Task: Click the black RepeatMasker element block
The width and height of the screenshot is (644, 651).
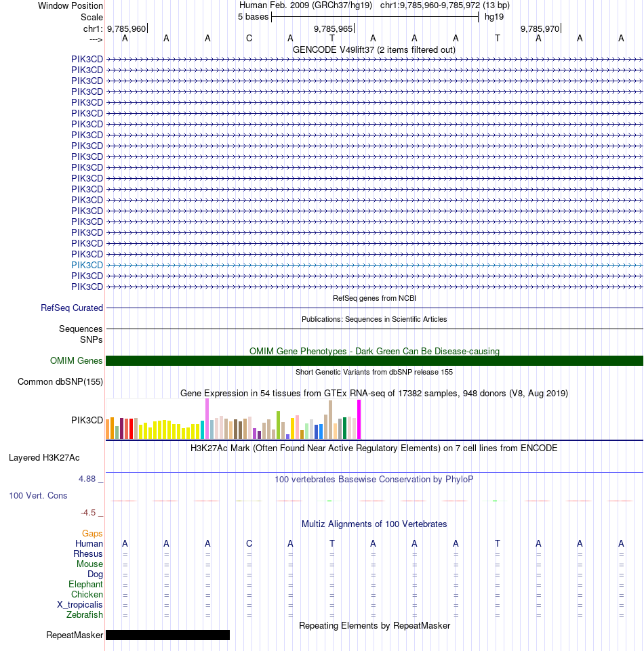Action: pos(168,635)
